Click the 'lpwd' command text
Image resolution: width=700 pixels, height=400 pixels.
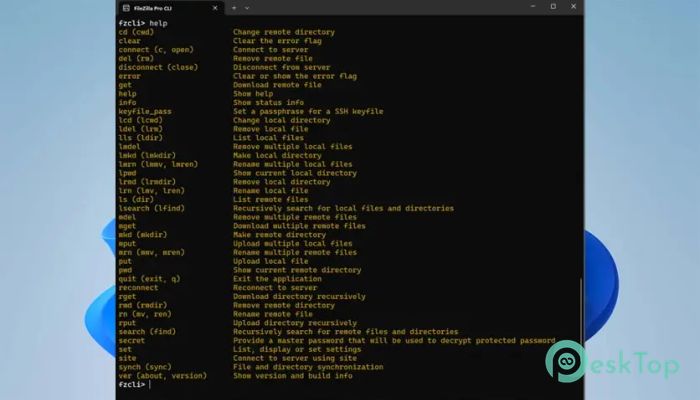coord(127,173)
